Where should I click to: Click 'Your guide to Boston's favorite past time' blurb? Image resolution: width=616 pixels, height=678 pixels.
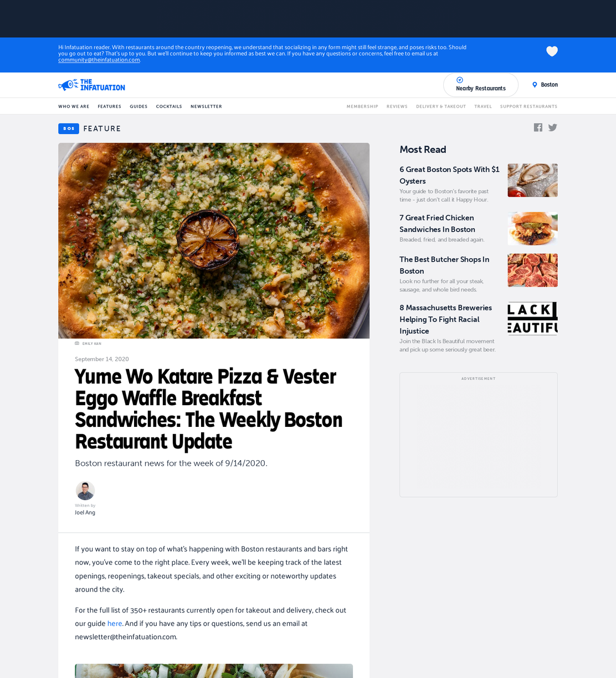tap(444, 196)
